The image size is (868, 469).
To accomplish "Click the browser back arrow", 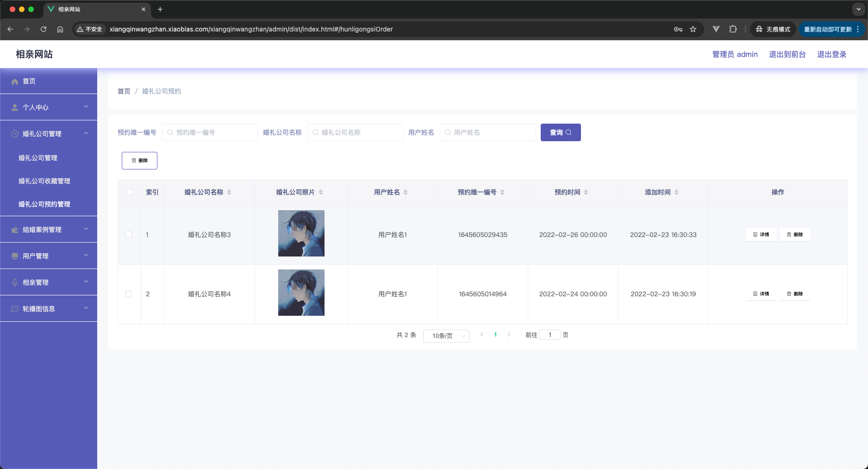I will point(10,29).
